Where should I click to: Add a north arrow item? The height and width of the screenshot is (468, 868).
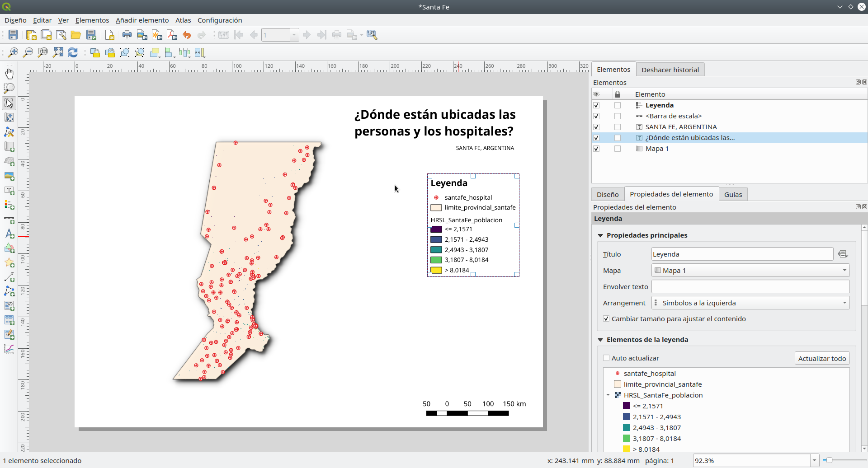pyautogui.click(x=9, y=234)
